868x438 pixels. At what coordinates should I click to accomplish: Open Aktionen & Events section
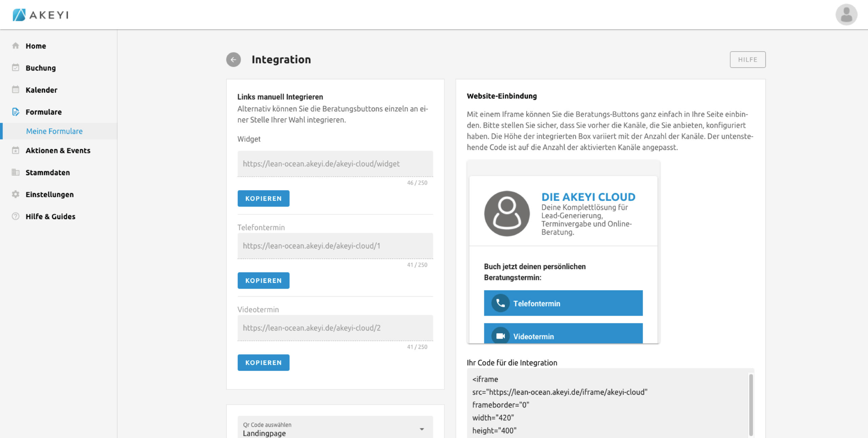point(58,150)
